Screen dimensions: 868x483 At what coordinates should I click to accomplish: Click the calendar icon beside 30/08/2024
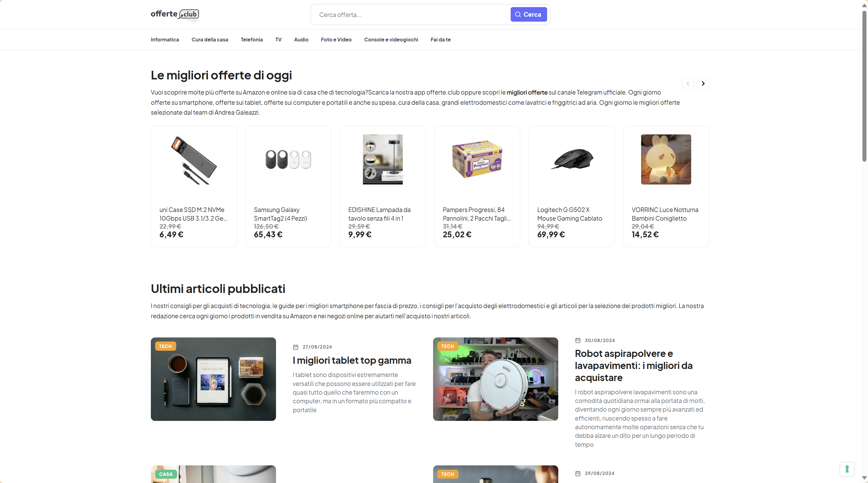pyautogui.click(x=578, y=341)
